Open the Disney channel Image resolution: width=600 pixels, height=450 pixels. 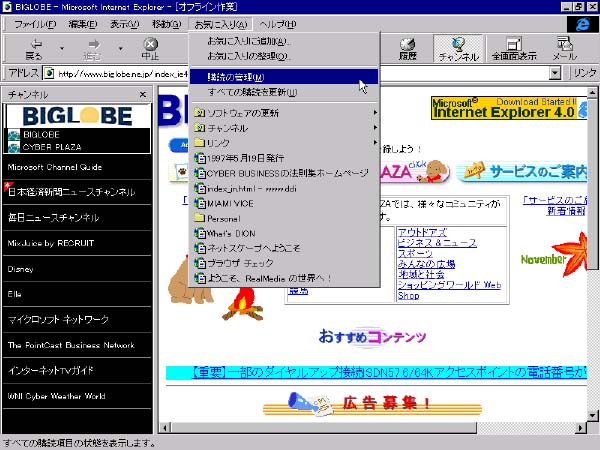click(77, 269)
